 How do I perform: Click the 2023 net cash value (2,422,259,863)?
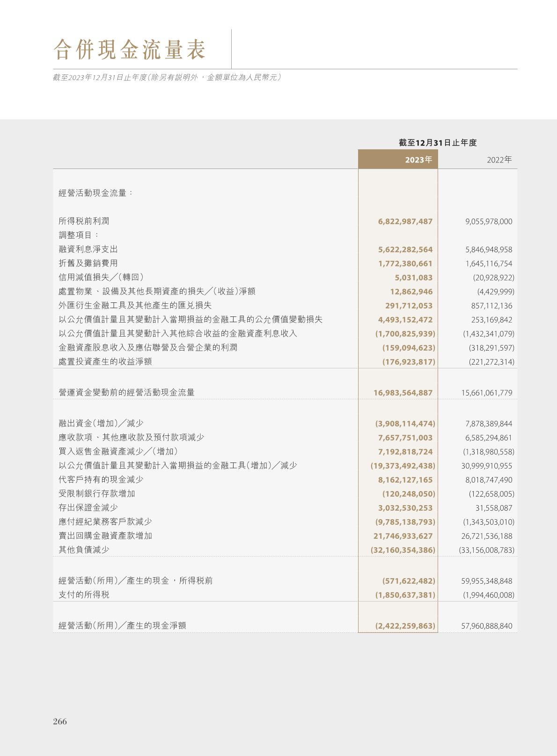tap(405, 626)
